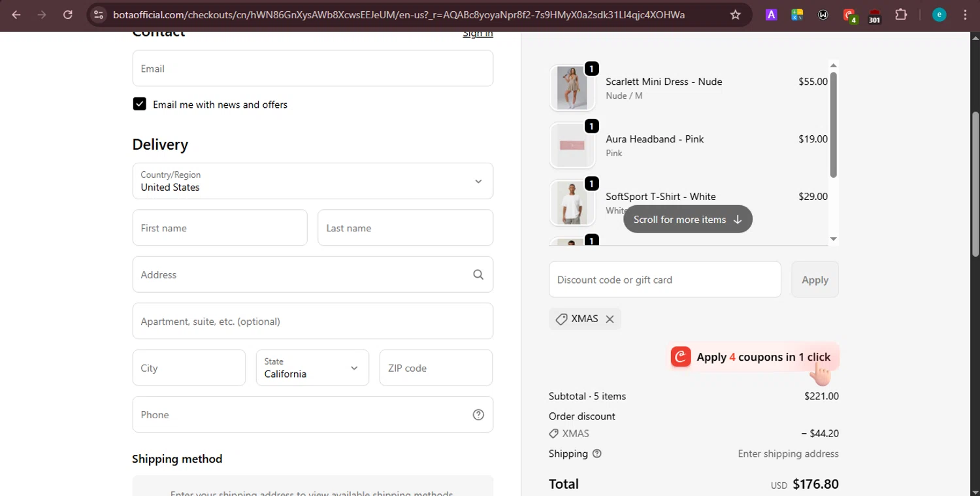Click the Scarlett Mini Dress thumbnail
980x496 pixels.
(x=572, y=88)
